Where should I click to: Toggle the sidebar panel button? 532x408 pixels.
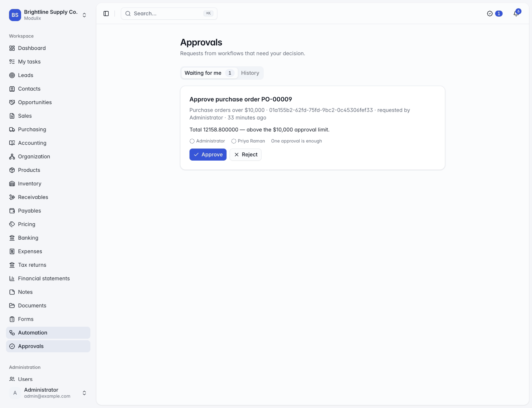106,13
